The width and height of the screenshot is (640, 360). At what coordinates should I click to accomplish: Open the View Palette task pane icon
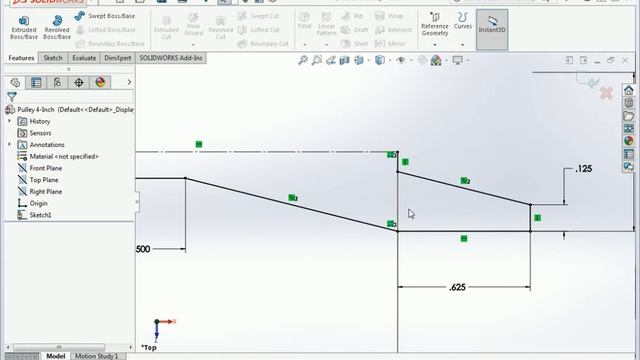629,128
